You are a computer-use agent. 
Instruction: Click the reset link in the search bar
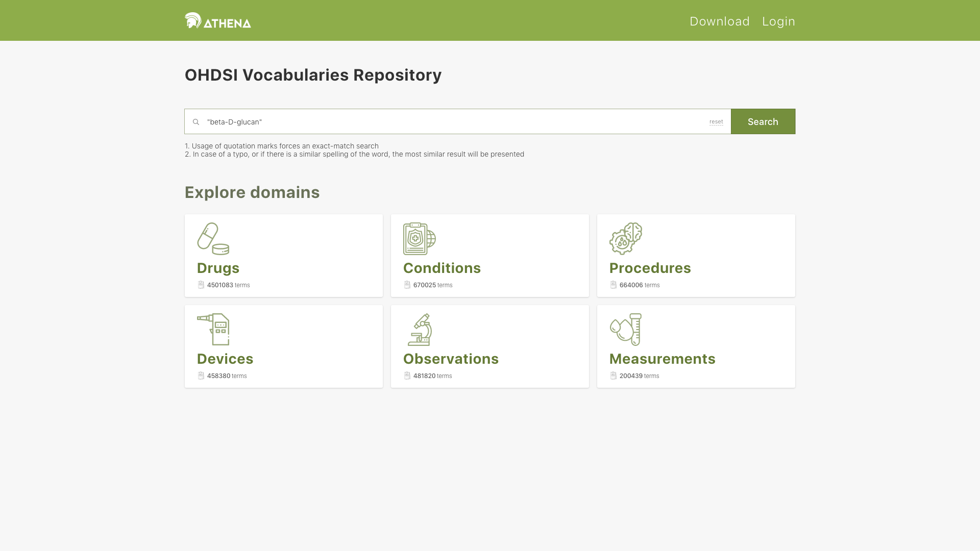(x=716, y=122)
